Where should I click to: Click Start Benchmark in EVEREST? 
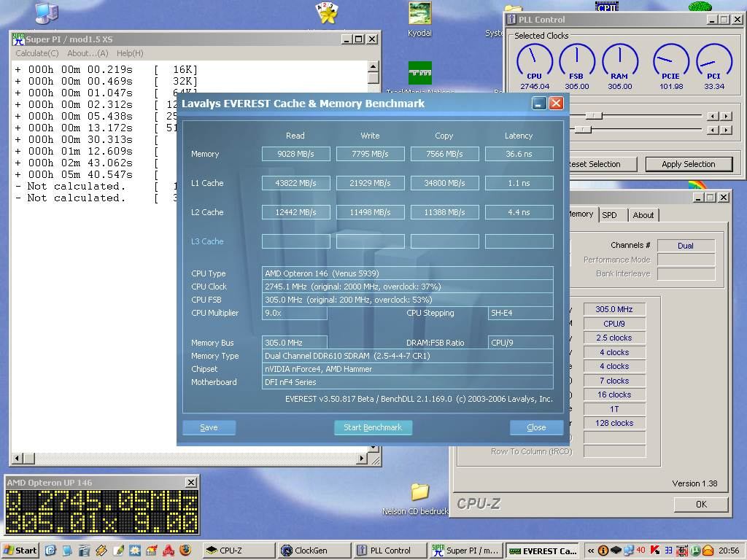tap(373, 427)
